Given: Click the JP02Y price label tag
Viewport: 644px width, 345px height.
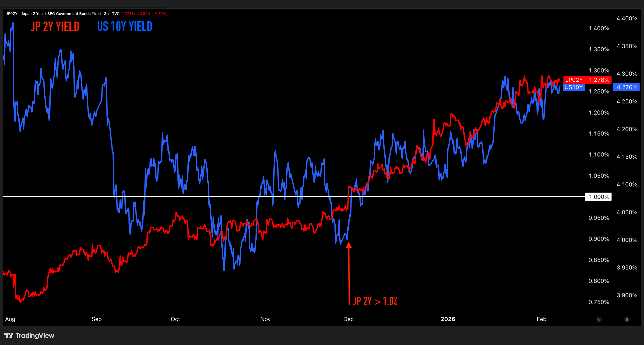Looking at the screenshot, I should point(574,80).
